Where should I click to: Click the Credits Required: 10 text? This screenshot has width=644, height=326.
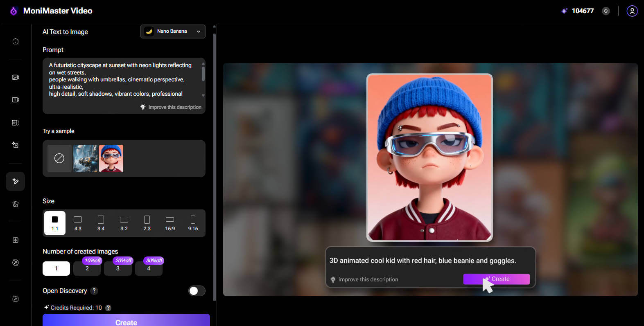point(76,308)
